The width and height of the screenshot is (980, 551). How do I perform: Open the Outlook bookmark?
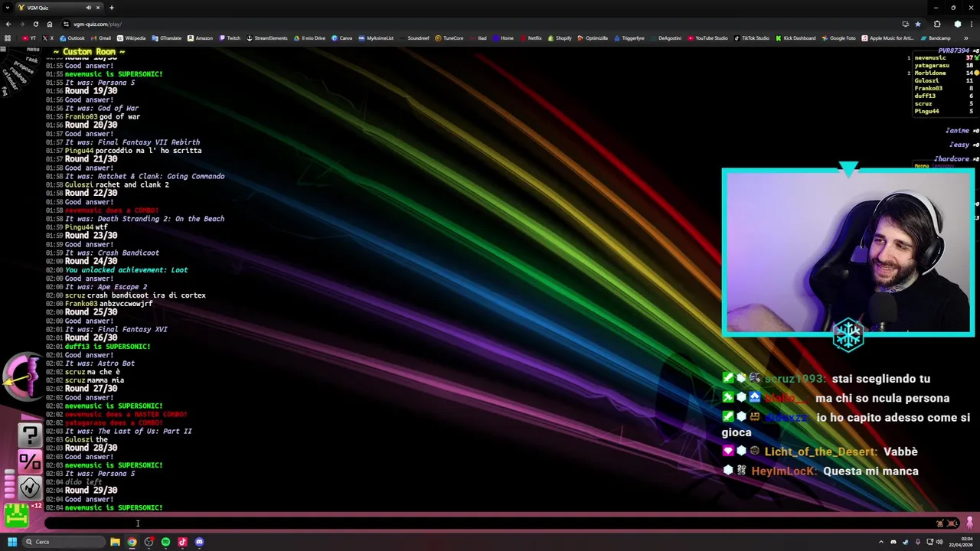pos(73,38)
